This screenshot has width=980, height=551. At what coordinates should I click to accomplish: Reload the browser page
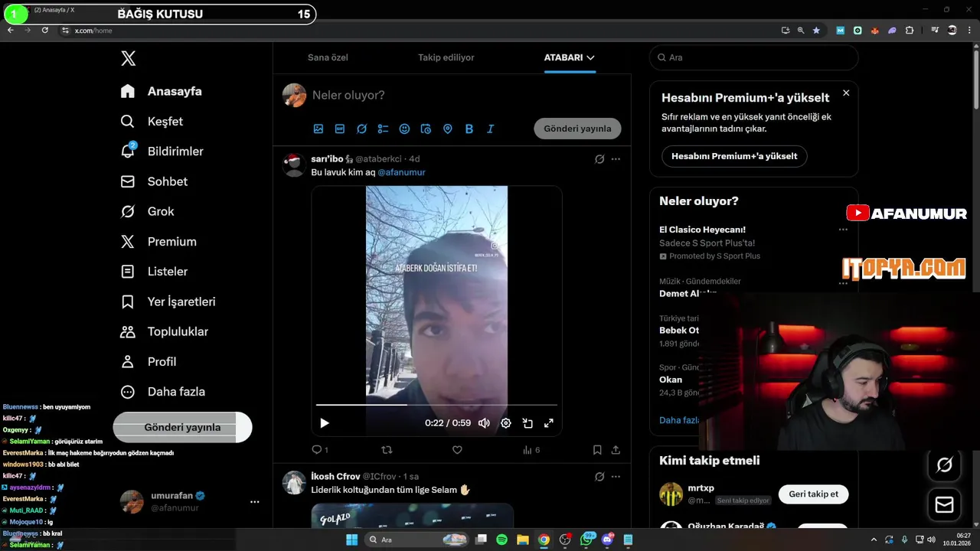click(45, 31)
